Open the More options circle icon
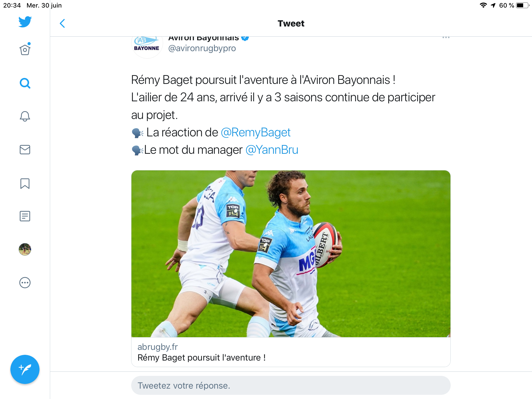Image resolution: width=532 pixels, height=399 pixels. [25, 283]
